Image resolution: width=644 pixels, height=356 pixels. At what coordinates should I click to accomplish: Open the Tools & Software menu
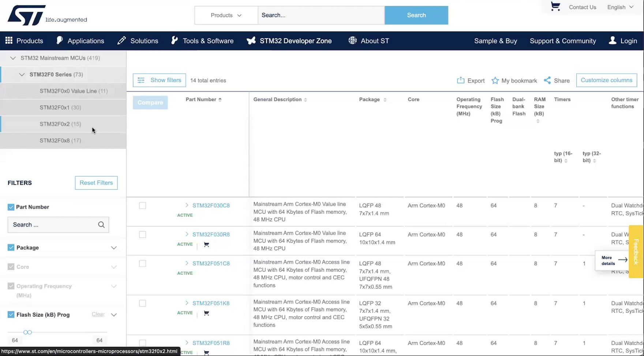pos(202,41)
